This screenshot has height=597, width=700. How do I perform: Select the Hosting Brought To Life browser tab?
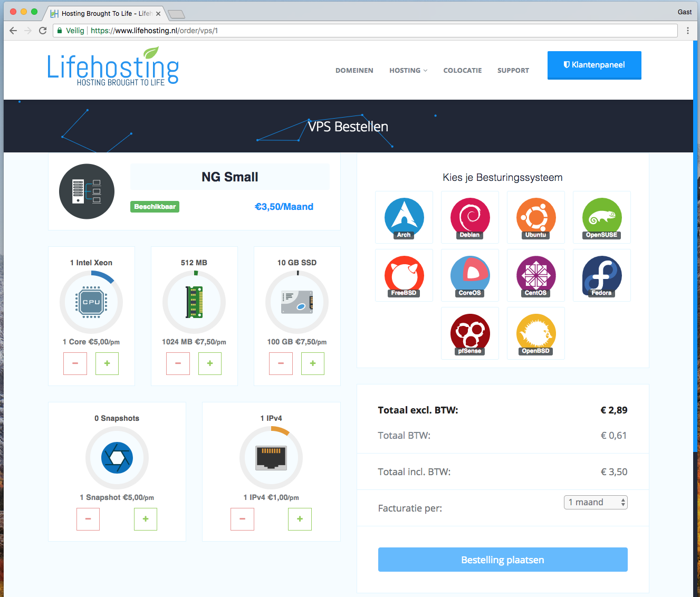tap(104, 13)
